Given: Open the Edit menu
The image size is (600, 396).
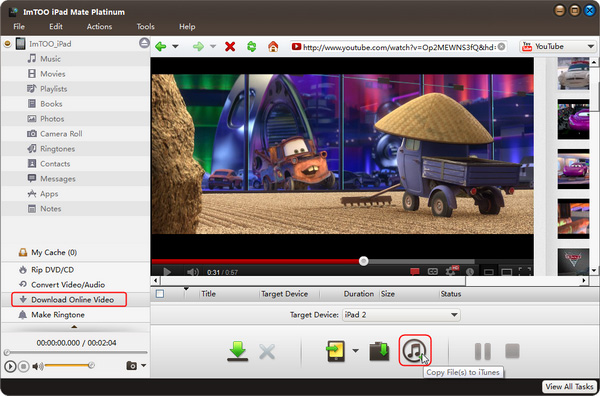Looking at the screenshot, I should (x=56, y=27).
